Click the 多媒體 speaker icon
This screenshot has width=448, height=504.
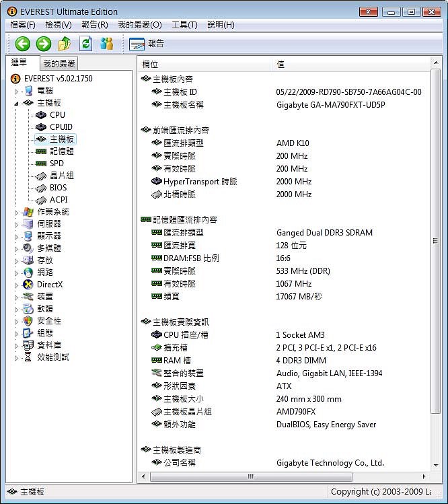tap(28, 248)
